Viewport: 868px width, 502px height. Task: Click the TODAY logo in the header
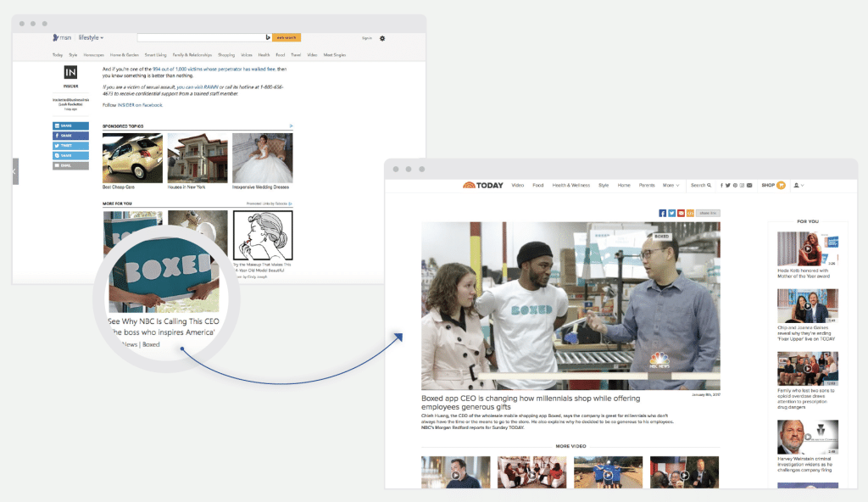click(482, 185)
